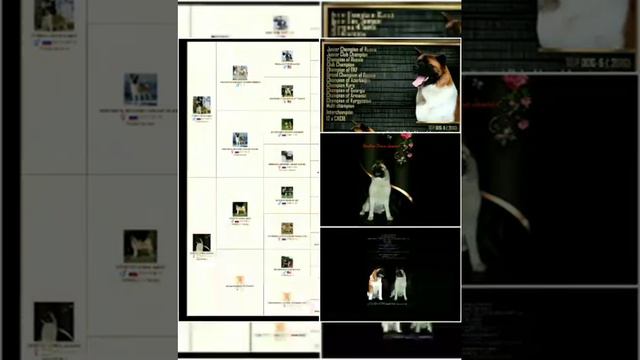Open fifth photo in third-generation pedigree column
Image resolution: width=640 pixels, height=360 pixels.
287,192
